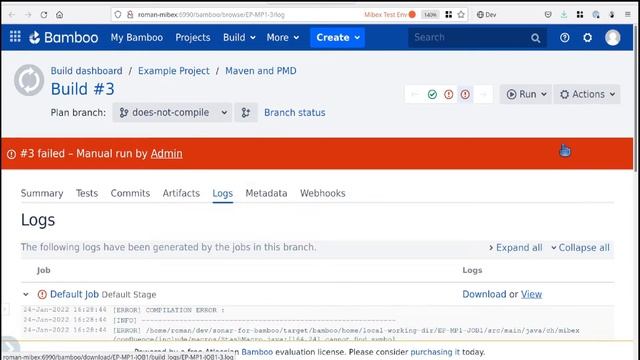Open browser downloads arrow icon
640x360 pixels.
(564, 15)
